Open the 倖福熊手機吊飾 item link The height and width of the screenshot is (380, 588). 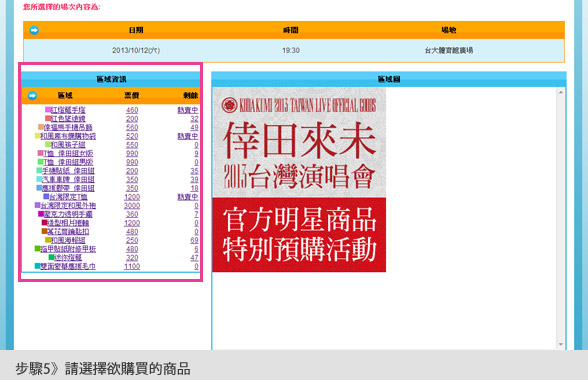point(68,128)
